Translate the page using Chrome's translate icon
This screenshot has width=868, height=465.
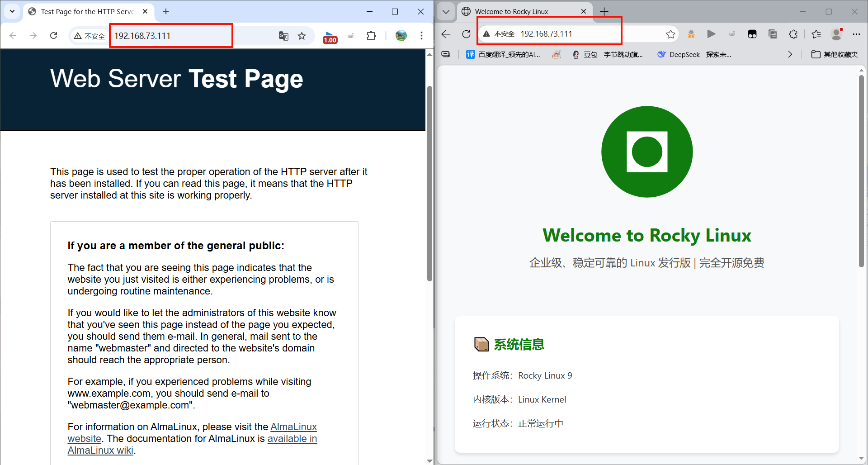[x=283, y=36]
